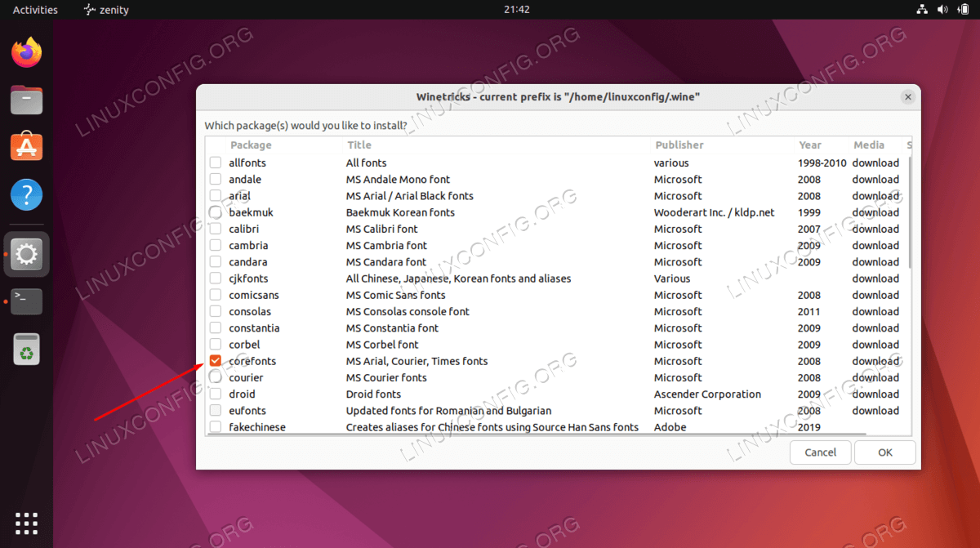Viewport: 980px width, 548px height.
Task: Open the Help icon in dock
Action: click(x=27, y=195)
